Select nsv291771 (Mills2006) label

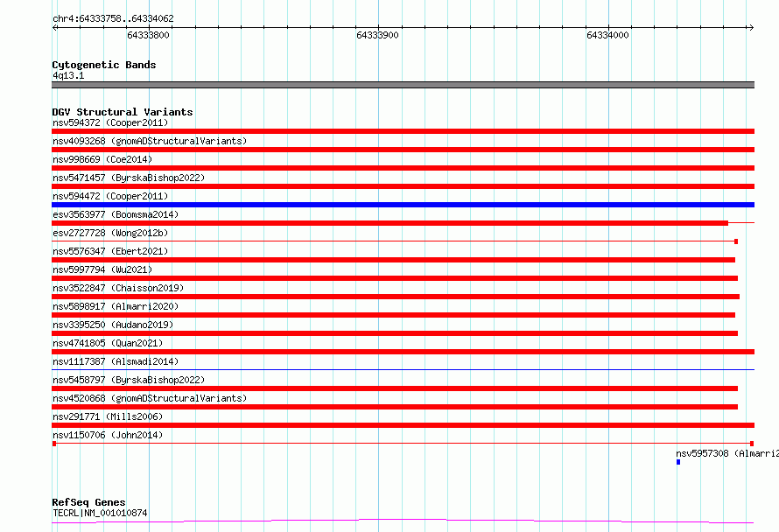point(108,416)
